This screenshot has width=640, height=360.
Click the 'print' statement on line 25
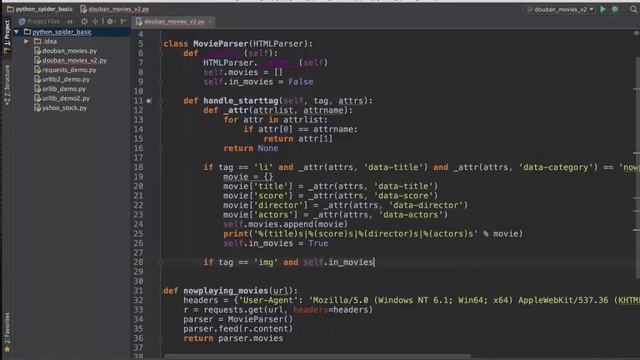[236, 234]
